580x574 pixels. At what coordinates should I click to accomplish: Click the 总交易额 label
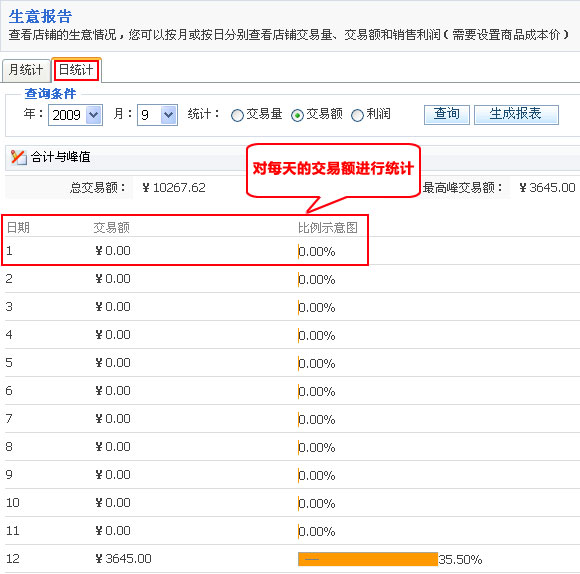(97, 188)
